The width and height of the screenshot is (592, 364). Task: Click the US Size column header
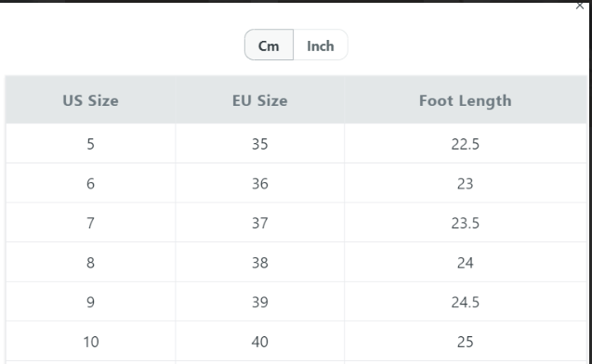coord(91,100)
